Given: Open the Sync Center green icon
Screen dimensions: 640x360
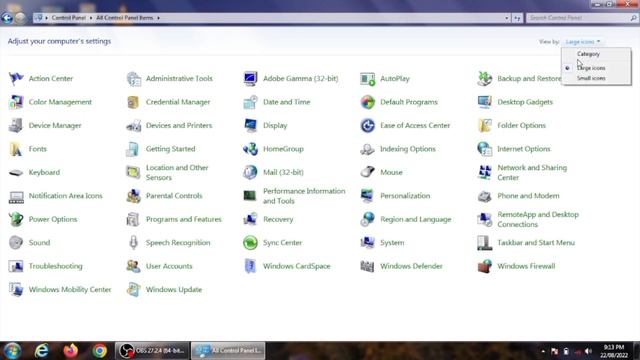Looking at the screenshot, I should [250, 242].
